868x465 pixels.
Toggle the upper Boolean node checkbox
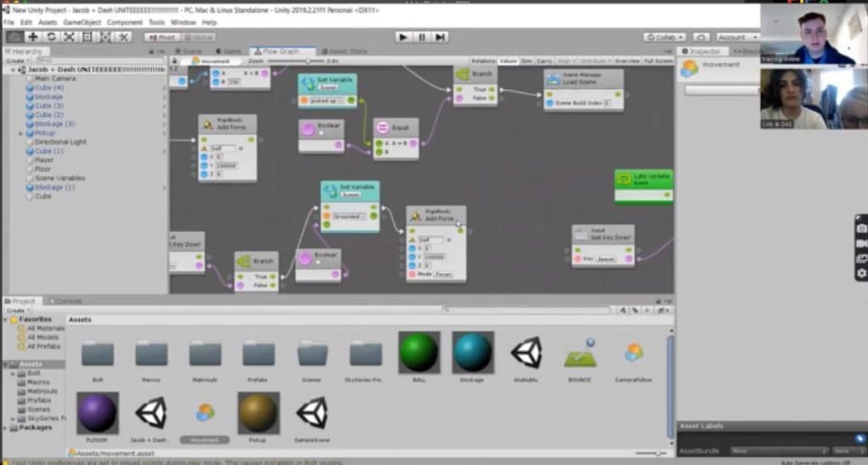tap(321, 133)
